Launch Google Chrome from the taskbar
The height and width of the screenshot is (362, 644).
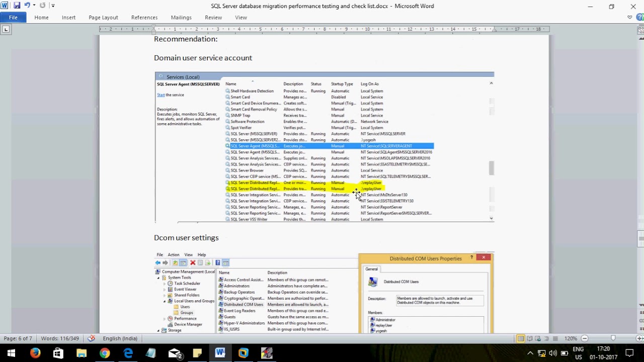[104, 353]
